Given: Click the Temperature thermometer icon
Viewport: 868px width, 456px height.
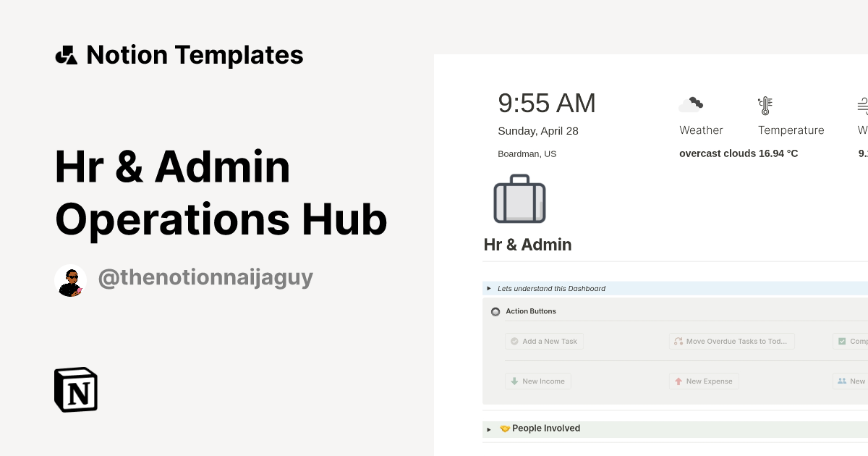Looking at the screenshot, I should click(765, 105).
